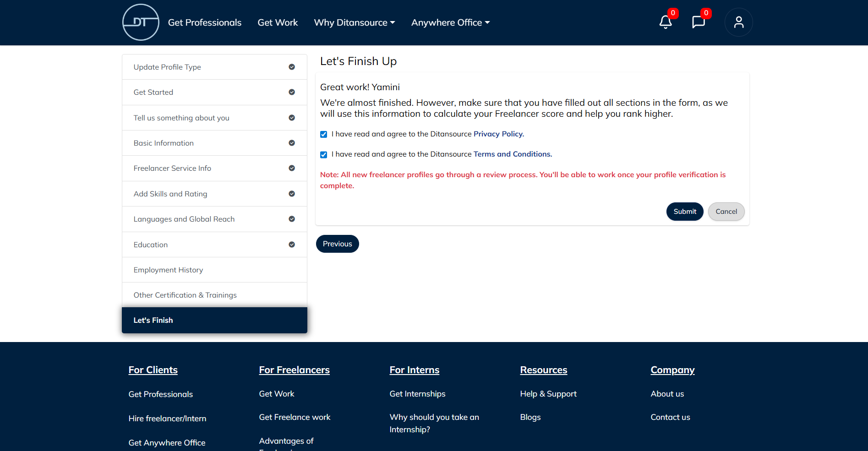Viewport: 868px width, 451px height.
Task: Click the Cancel button
Action: coord(726,212)
